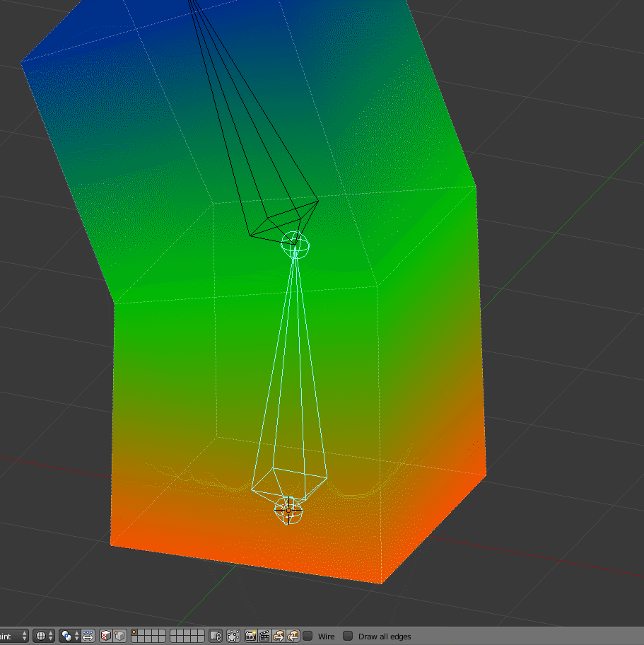
Task: Enable face selection masking for painting
Action: tap(106, 636)
